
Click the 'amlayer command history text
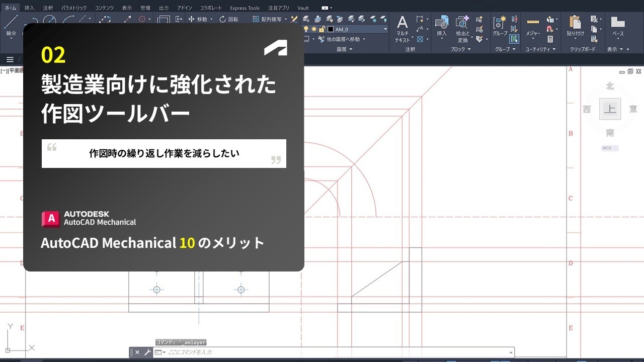[x=181, y=342]
